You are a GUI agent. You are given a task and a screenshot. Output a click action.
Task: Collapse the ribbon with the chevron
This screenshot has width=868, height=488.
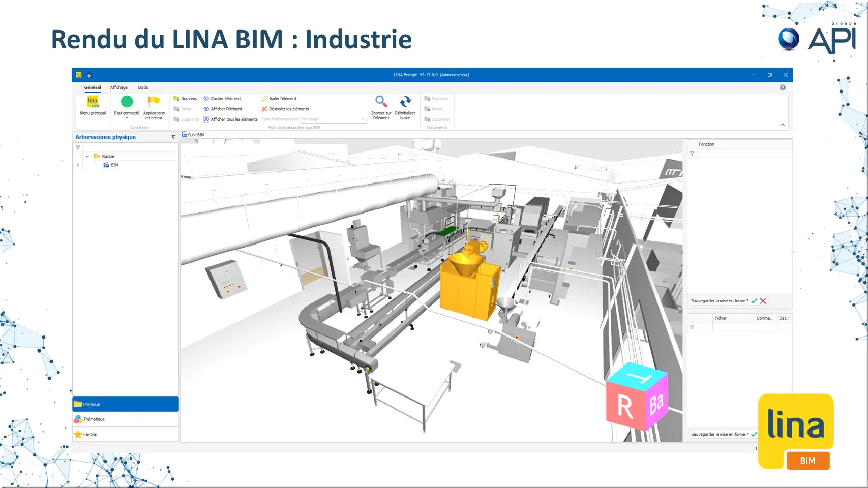click(783, 125)
